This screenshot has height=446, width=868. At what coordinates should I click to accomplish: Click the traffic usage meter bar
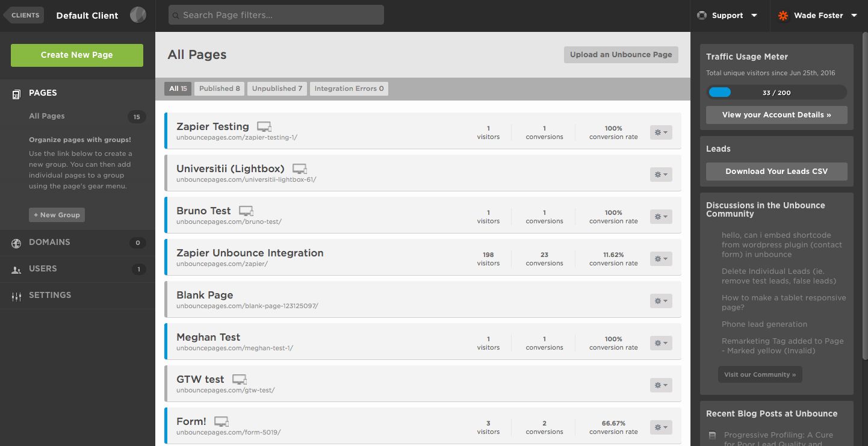[x=777, y=93]
